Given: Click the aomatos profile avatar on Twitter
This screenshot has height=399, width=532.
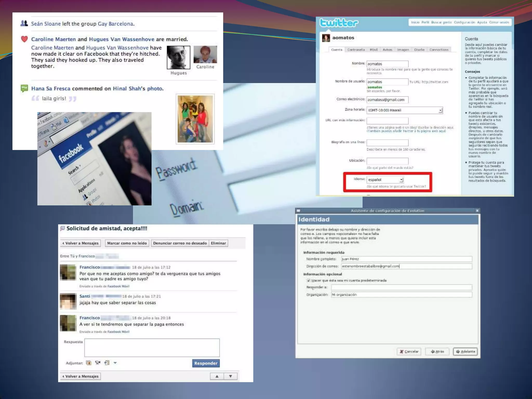Looking at the screenshot, I should tap(326, 38).
